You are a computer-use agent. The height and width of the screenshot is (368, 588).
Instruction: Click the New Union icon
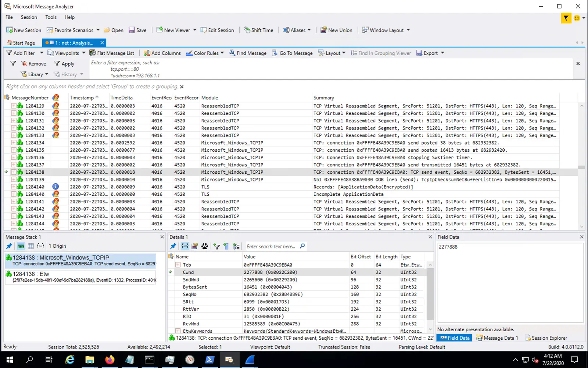click(x=323, y=30)
